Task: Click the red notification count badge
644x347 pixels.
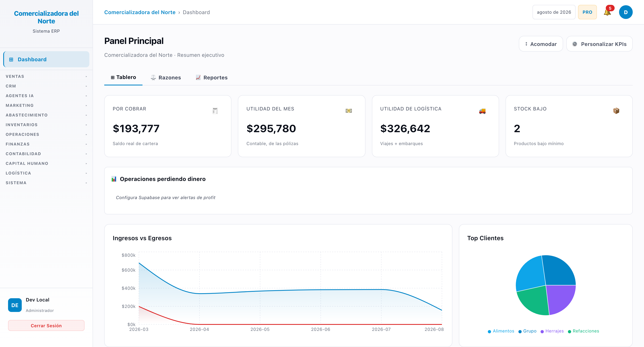Action: pyautogui.click(x=610, y=8)
